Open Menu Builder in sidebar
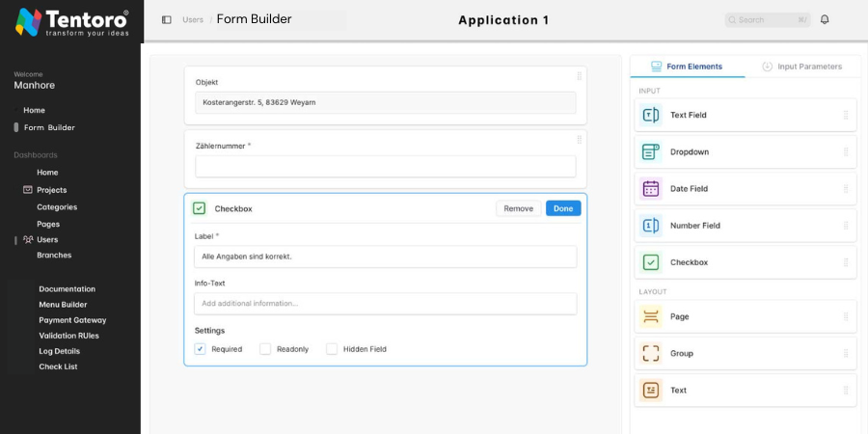868x434 pixels. (63, 305)
